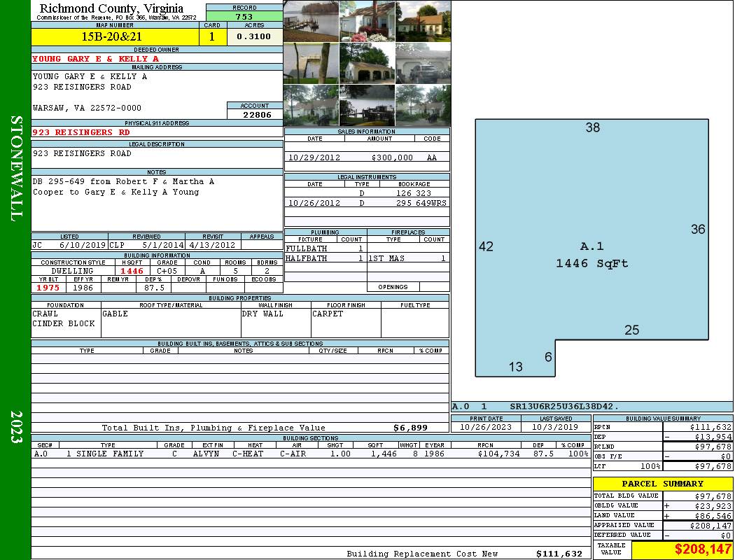Screen dimensions: 735x560
Task: Click the PARCEL SUMMARY yellow header
Action: (x=663, y=484)
